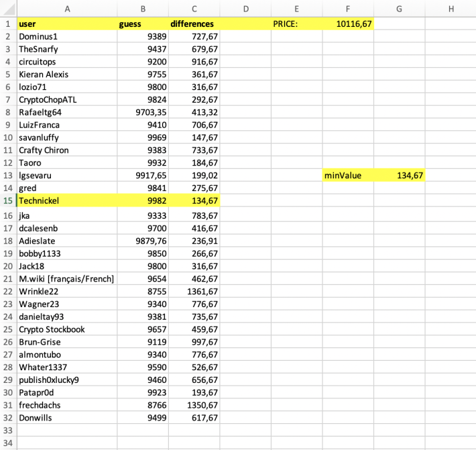The image size is (476, 450).
Task: Select lgsevaru's guess 9917,65
Action: pyautogui.click(x=143, y=175)
